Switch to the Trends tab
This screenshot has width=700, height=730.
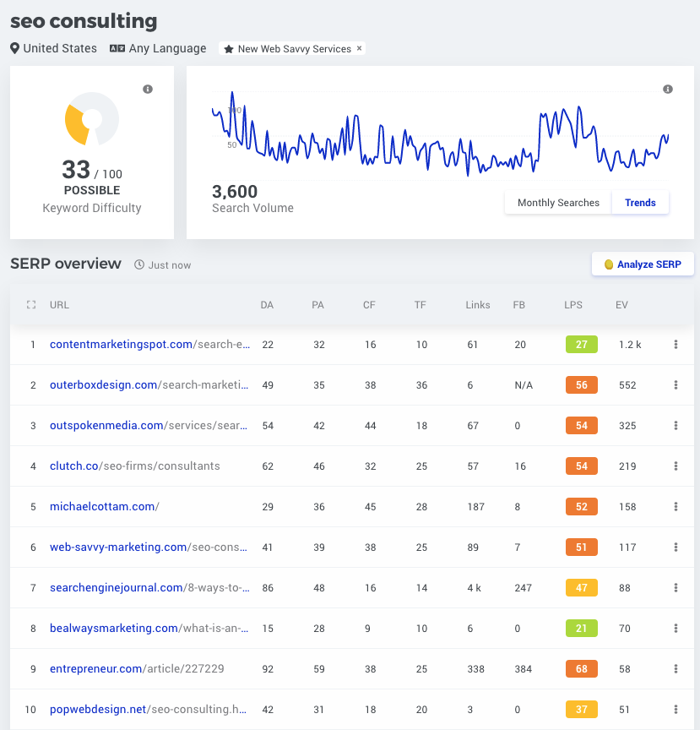coord(640,203)
